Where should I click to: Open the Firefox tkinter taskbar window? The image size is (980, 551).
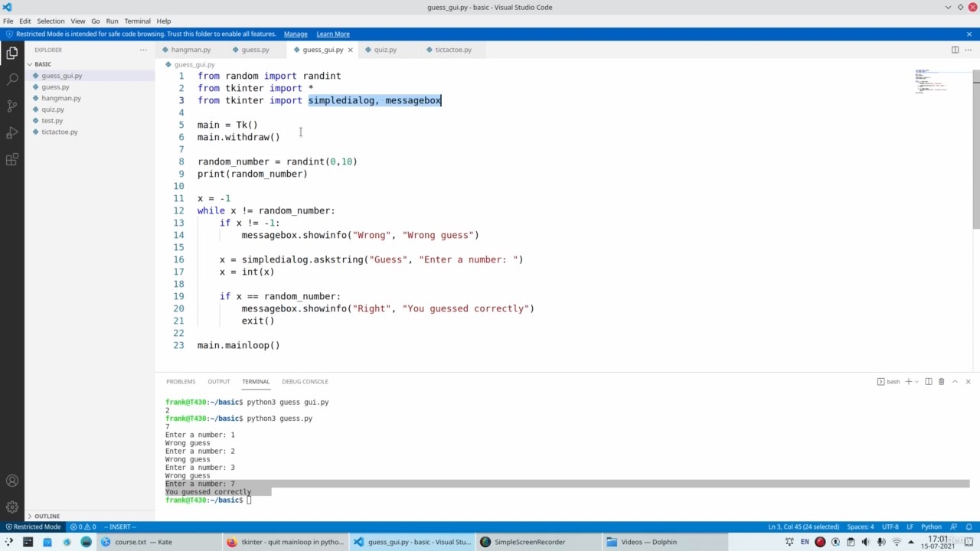point(286,542)
